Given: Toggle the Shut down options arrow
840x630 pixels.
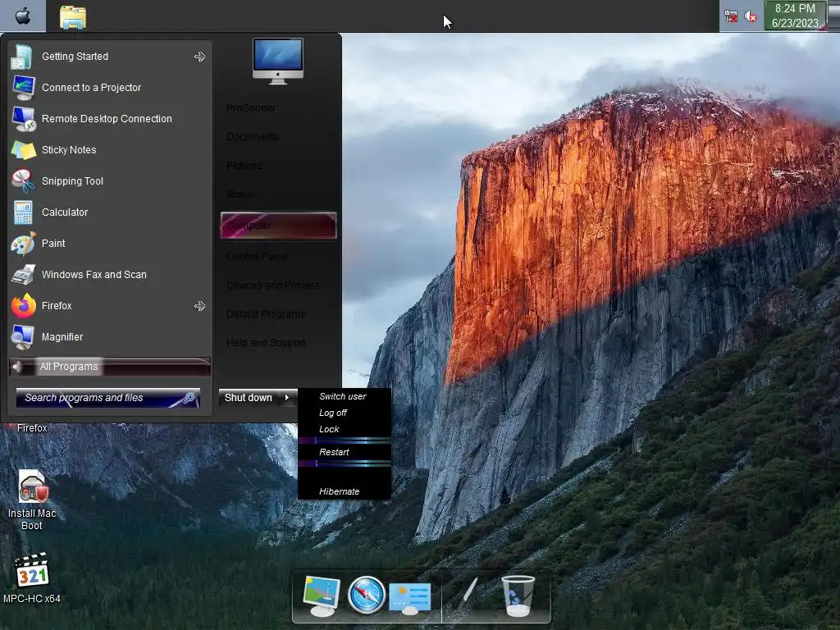Looking at the screenshot, I should [288, 398].
